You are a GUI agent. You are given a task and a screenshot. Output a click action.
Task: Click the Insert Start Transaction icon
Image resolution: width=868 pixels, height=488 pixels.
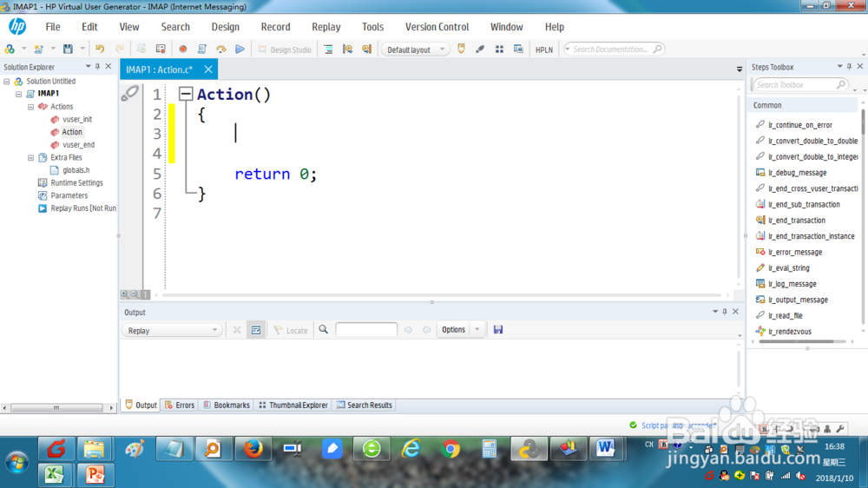tap(348, 49)
